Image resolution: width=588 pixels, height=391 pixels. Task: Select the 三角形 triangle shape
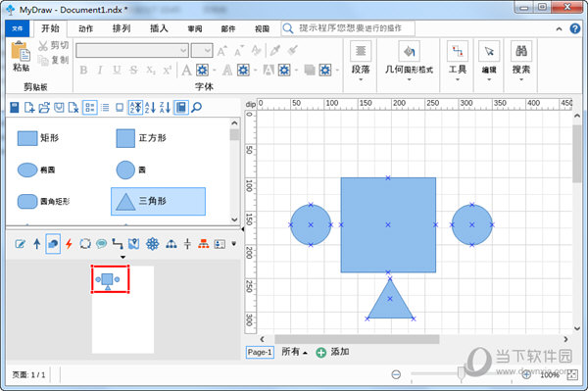coord(158,201)
